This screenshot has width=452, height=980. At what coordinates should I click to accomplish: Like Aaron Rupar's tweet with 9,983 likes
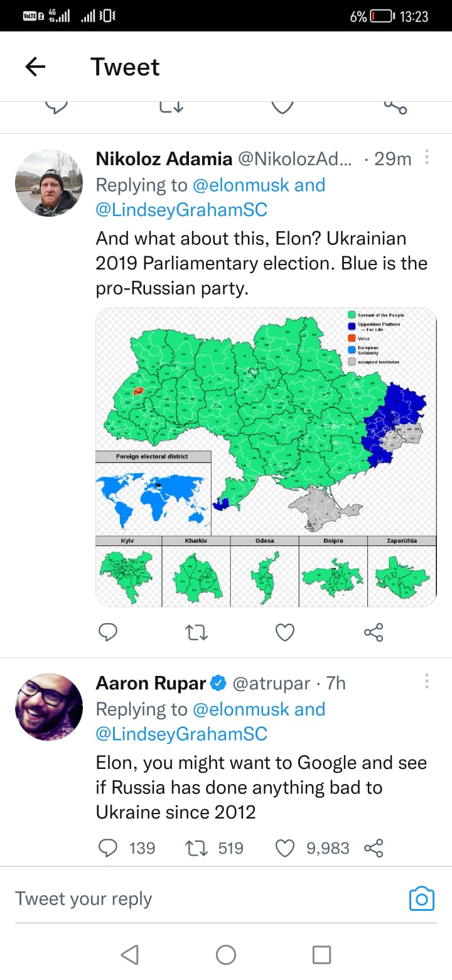click(285, 848)
